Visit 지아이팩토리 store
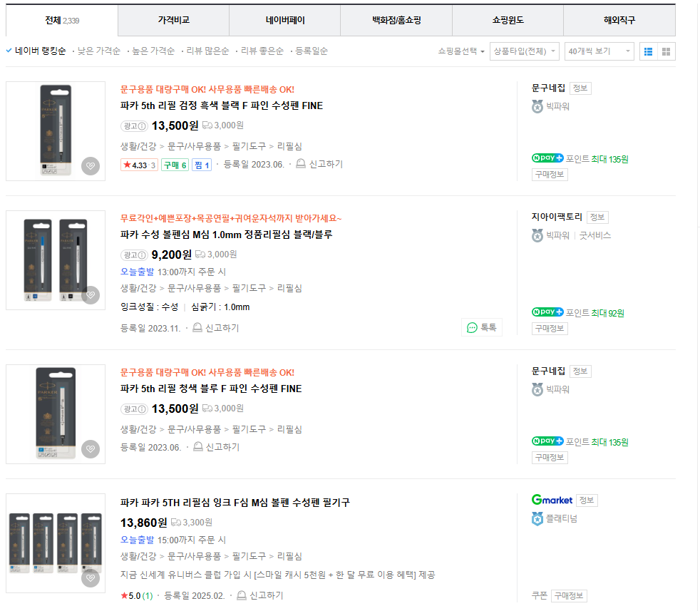The height and width of the screenshot is (611, 700). [x=557, y=217]
